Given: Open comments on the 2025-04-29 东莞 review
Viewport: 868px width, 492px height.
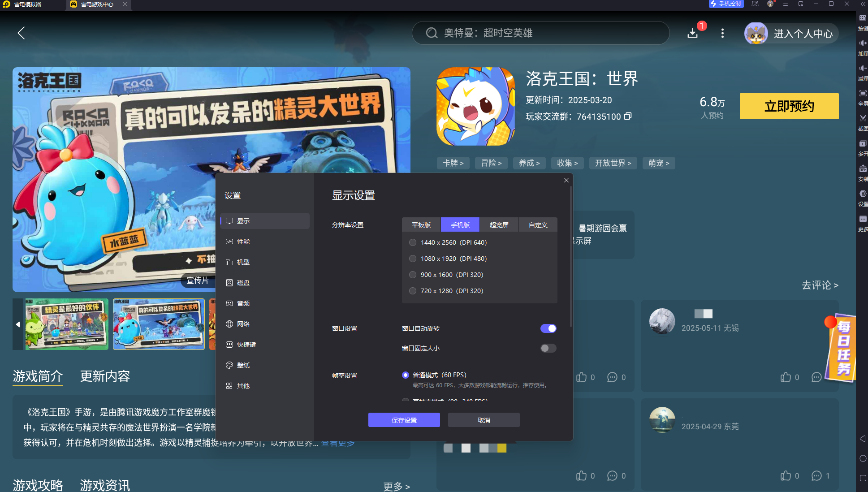Looking at the screenshot, I should click(816, 476).
